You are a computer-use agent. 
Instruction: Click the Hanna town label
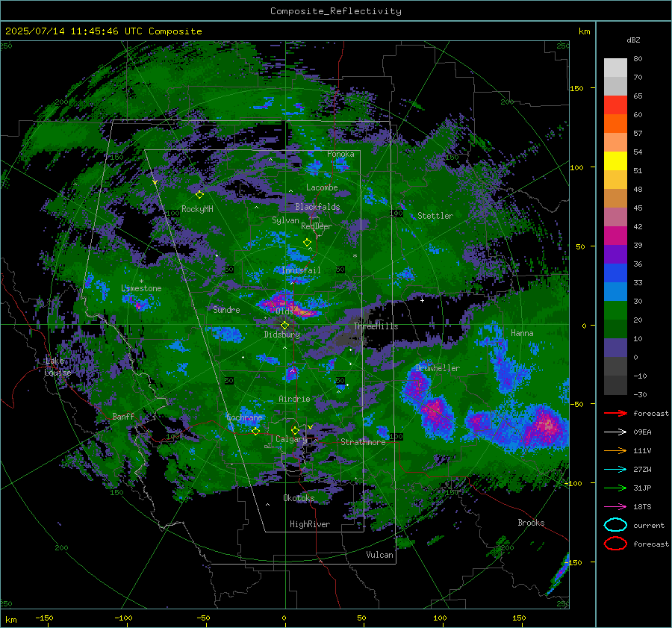pos(522,333)
